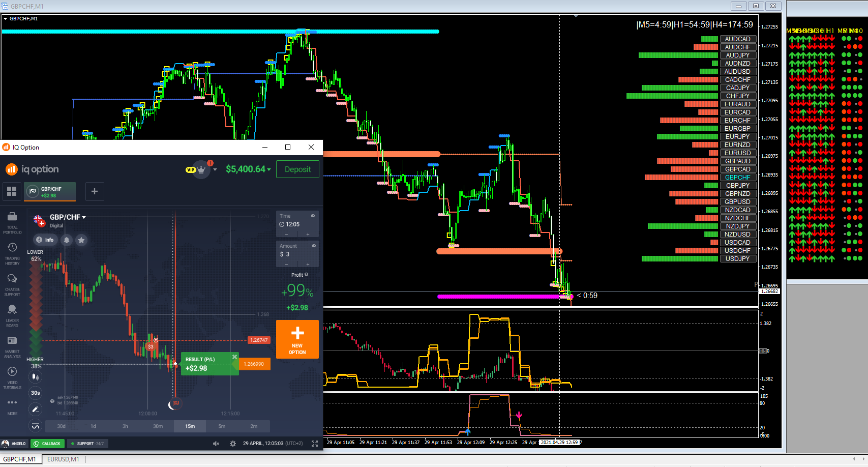Screen dimensions: 868x467
Task: Enter fullscreen mode in IQ Option
Action: 315,444
